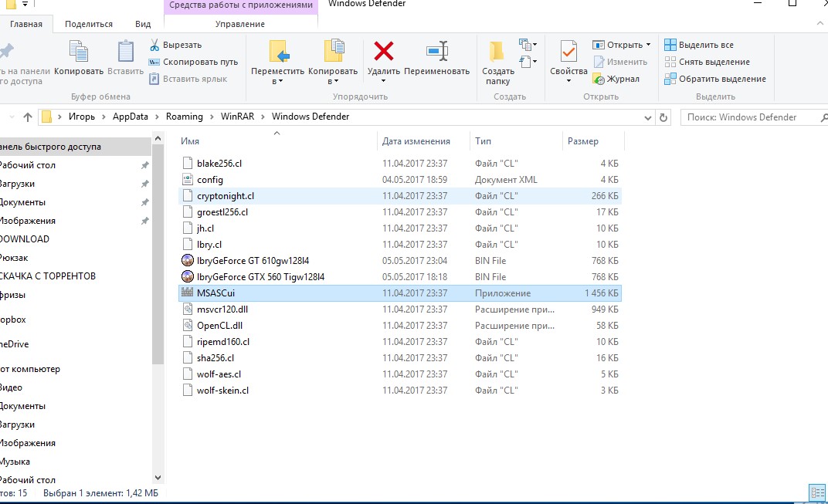Open the quick access panel item
Viewport: 828px width, 504px height.
click(x=76, y=147)
